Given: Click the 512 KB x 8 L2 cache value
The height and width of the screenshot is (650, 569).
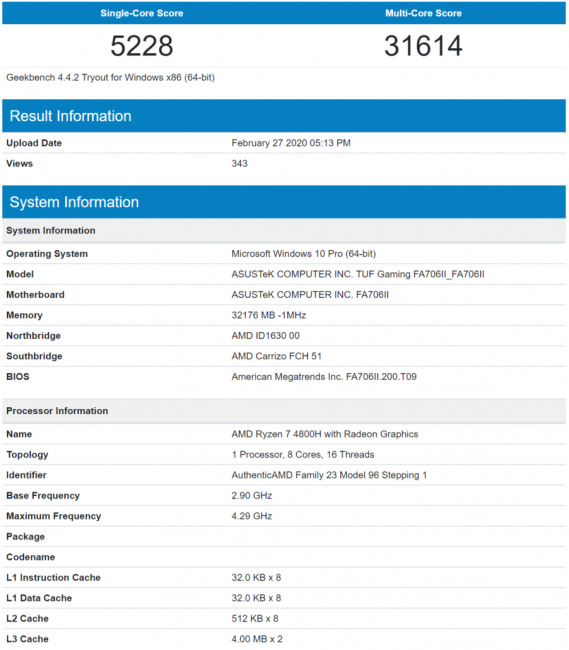Looking at the screenshot, I should (x=255, y=618).
